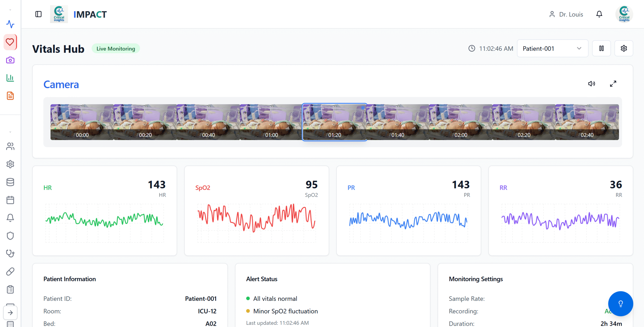
Task: Open the activity pulse sidebar icon
Action: (10, 24)
